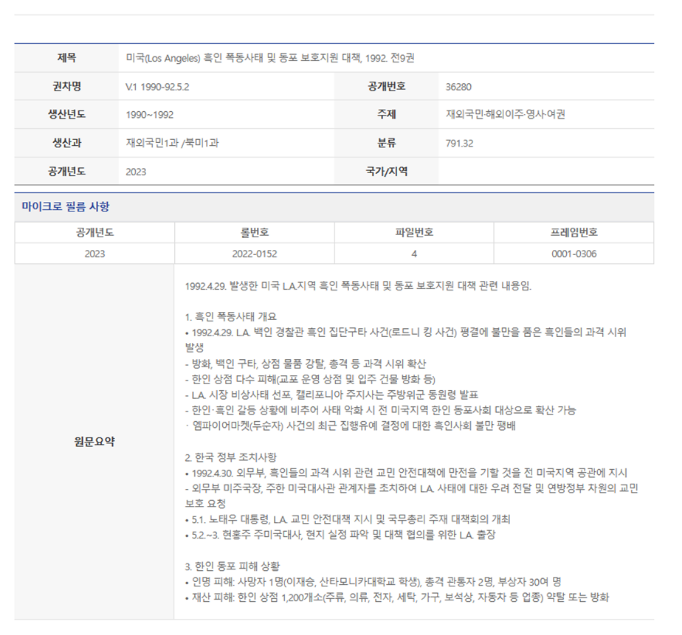Click the 원문요약 label

94,441
